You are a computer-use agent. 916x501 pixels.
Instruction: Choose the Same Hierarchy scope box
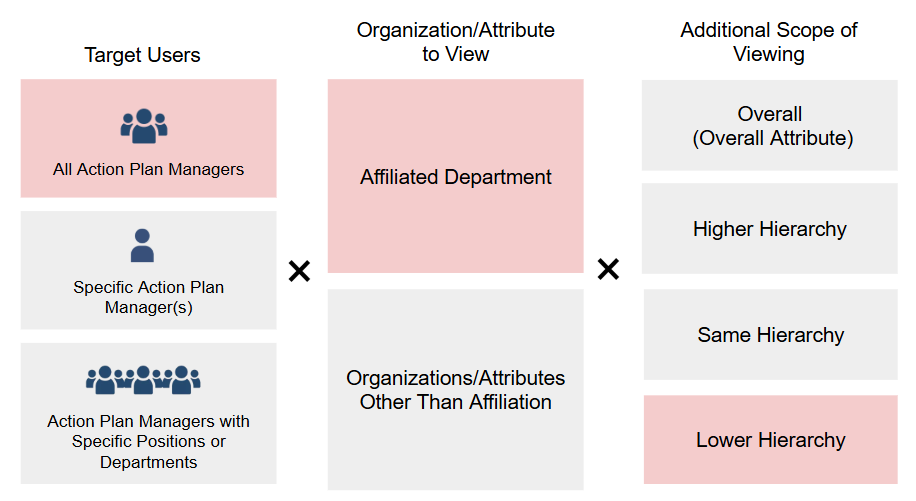[x=771, y=335]
